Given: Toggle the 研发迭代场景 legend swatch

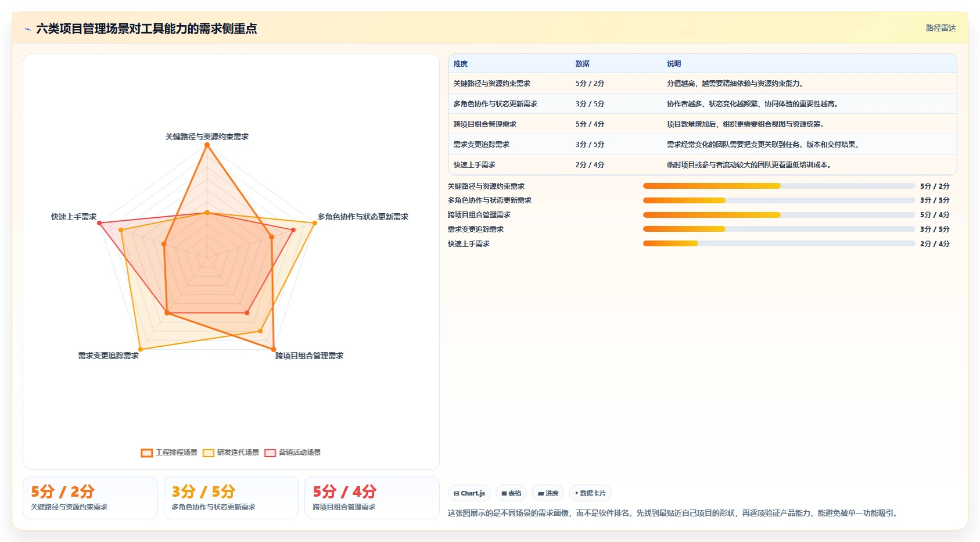Looking at the screenshot, I should 209,453.
